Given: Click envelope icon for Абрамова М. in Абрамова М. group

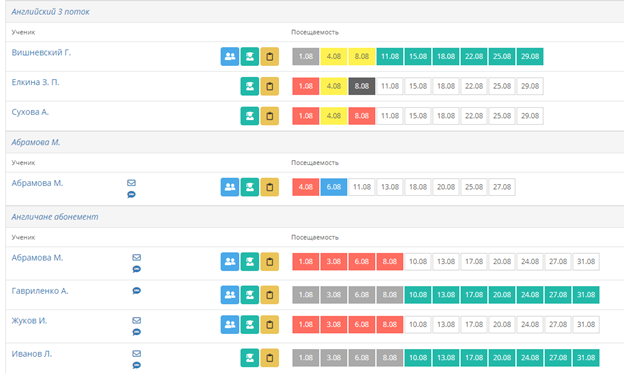Looking at the screenshot, I should click(x=131, y=183).
